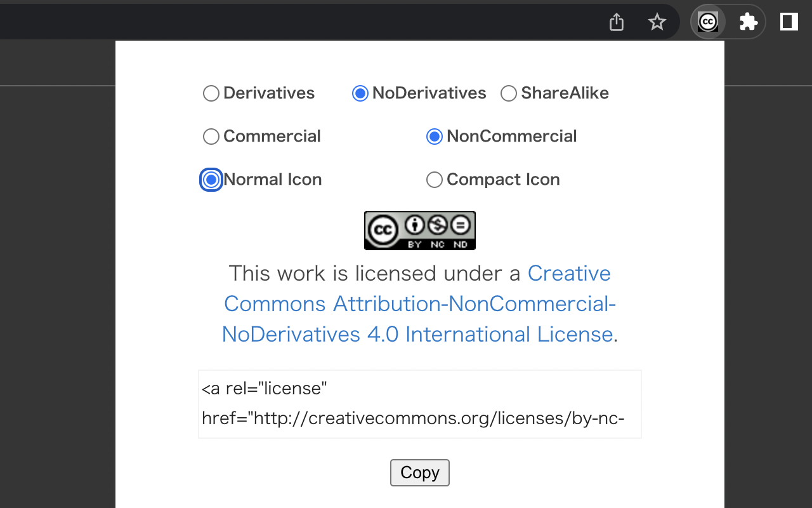Viewport: 812px width, 508px height.
Task: Pick the Compact Icon radio button
Action: (435, 180)
